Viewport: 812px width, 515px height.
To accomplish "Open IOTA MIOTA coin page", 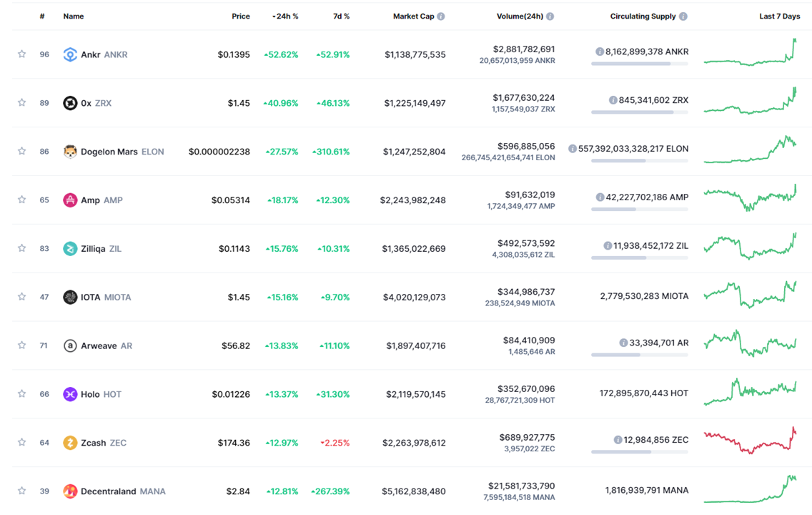I will pyautogui.click(x=106, y=298).
